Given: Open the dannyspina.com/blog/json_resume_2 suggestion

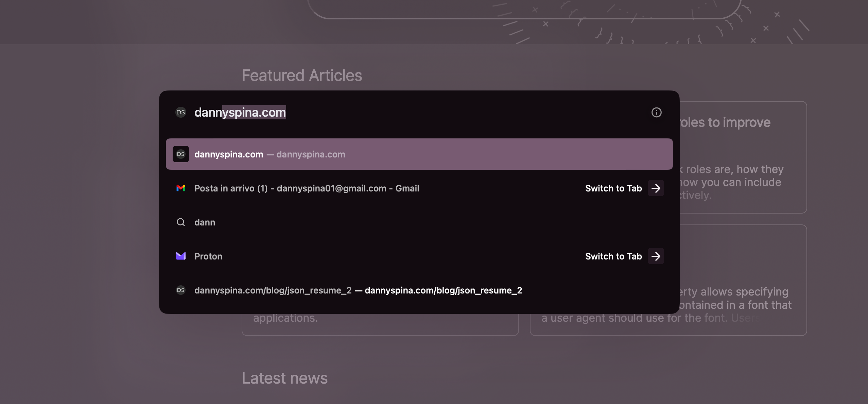Looking at the screenshot, I should tap(419, 290).
